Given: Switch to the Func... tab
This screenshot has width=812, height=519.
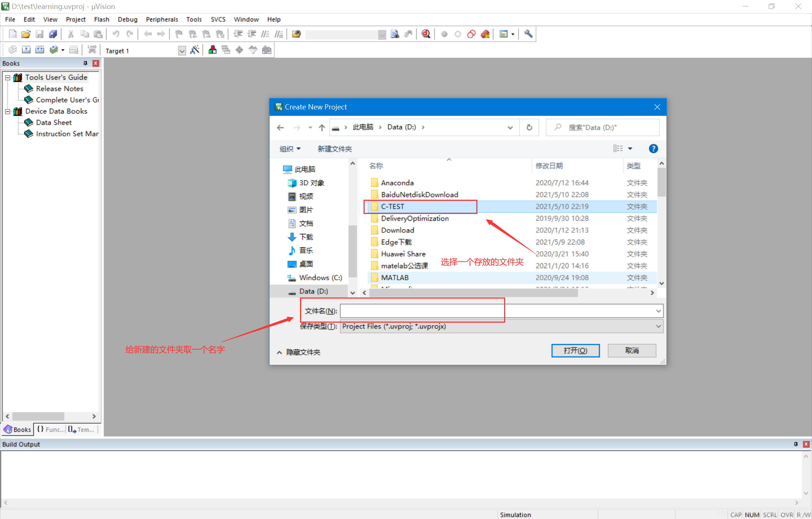Looking at the screenshot, I should click(x=51, y=429).
